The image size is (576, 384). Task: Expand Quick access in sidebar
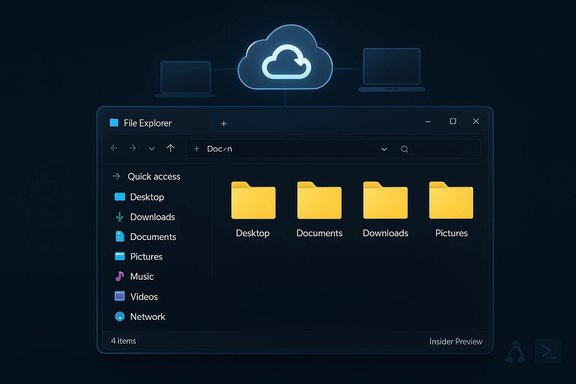click(x=116, y=176)
